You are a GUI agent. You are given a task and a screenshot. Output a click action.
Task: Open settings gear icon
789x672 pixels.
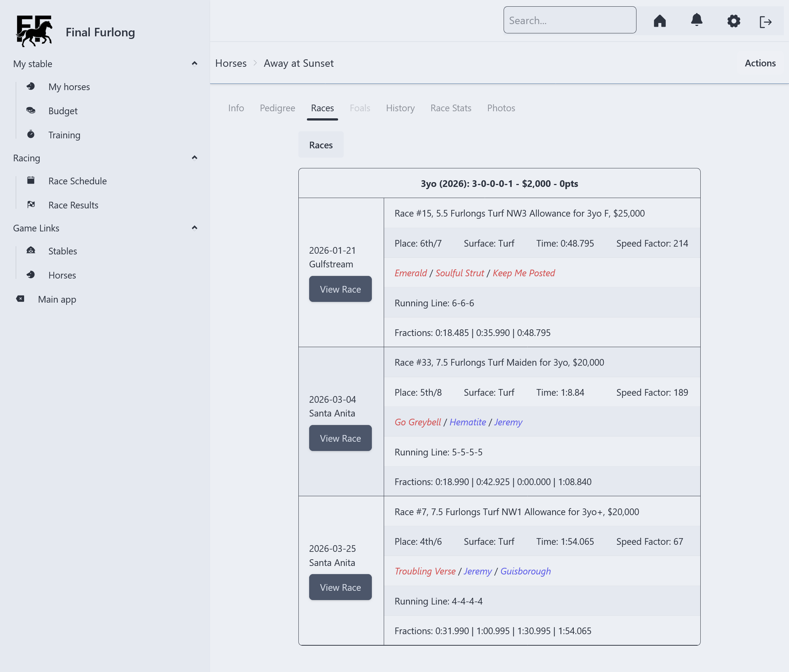733,21
